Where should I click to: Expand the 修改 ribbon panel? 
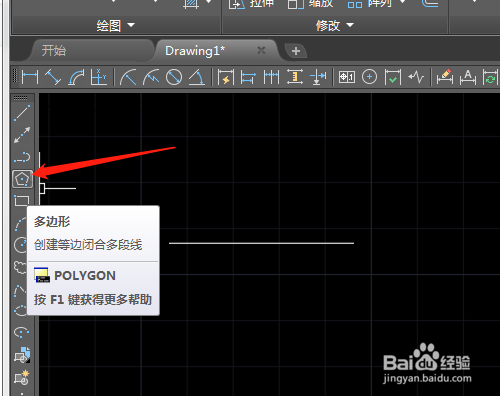tap(335, 25)
